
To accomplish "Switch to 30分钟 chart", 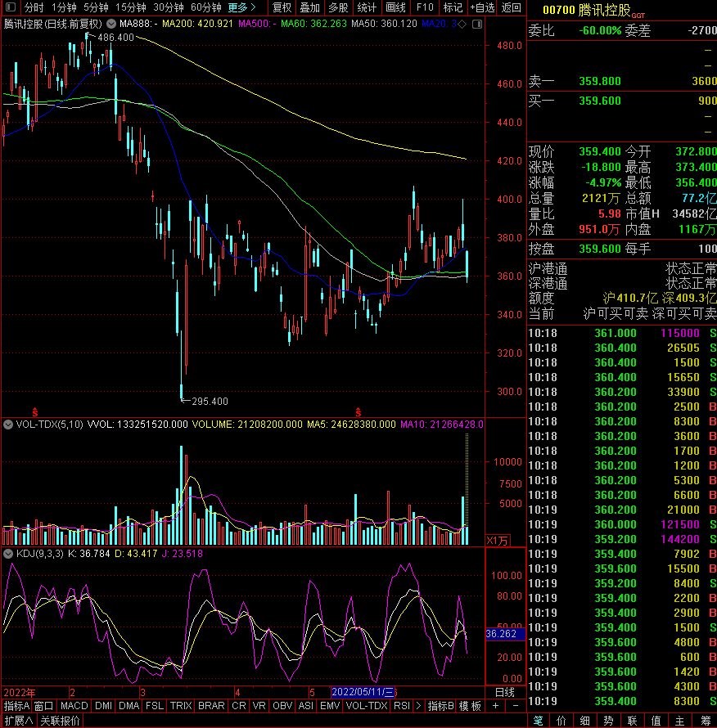I will click(x=169, y=7).
